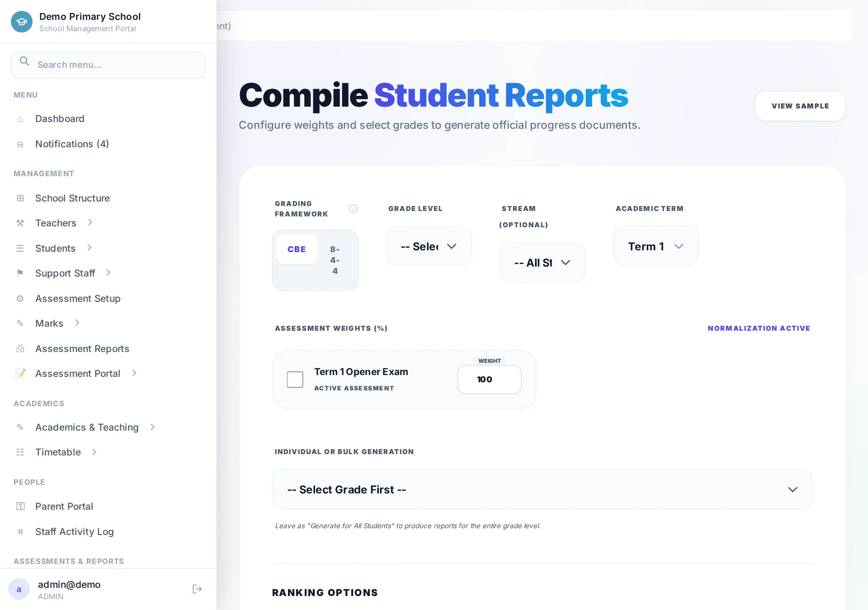Click the school graduation cap logo
Image resolution: width=868 pixels, height=610 pixels.
21,22
